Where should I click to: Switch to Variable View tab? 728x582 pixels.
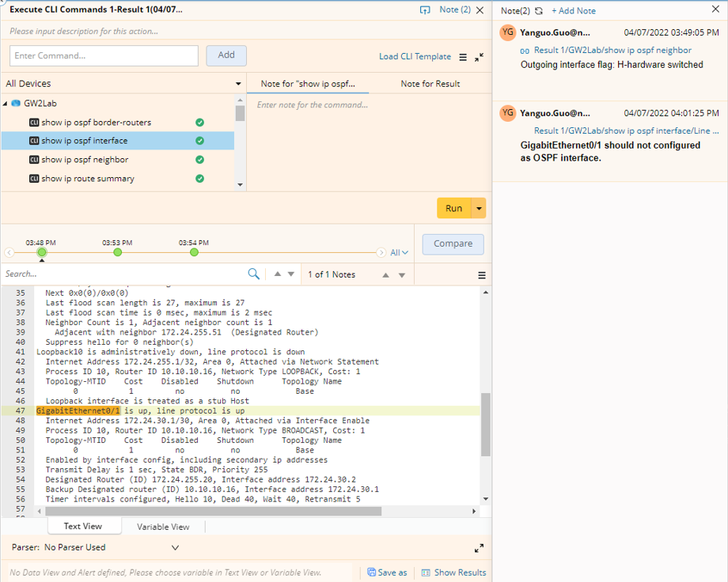[x=163, y=527]
